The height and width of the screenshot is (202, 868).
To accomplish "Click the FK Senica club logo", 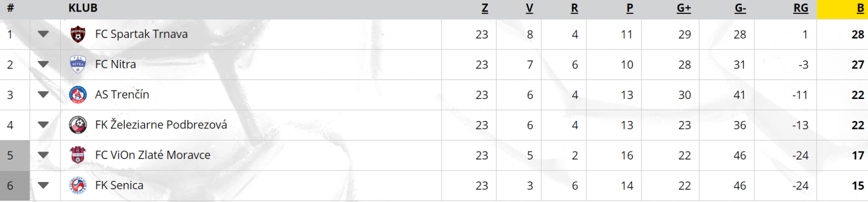I will pyautogui.click(x=78, y=185).
